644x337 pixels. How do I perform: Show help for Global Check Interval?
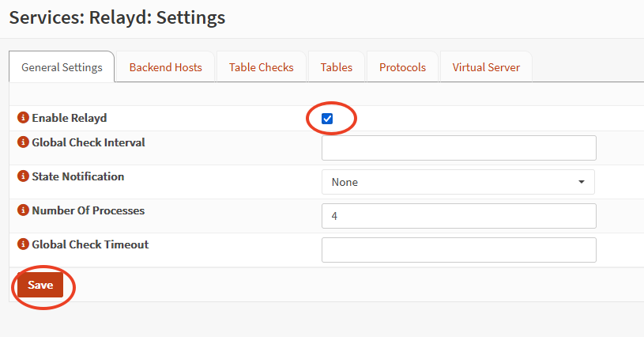point(23,143)
